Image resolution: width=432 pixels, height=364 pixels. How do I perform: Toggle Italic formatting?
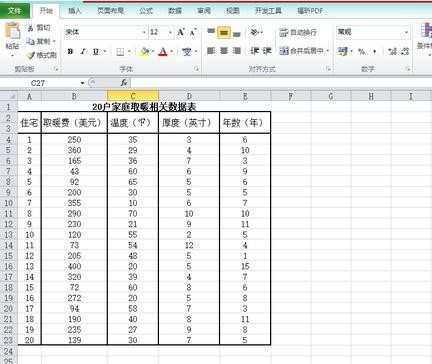click(x=83, y=52)
